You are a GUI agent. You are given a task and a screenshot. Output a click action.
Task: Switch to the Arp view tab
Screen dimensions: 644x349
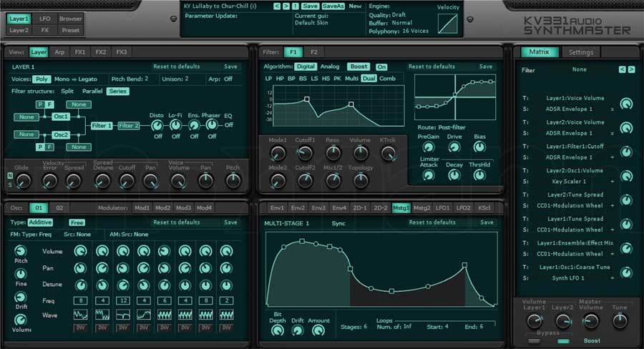pyautogui.click(x=59, y=52)
